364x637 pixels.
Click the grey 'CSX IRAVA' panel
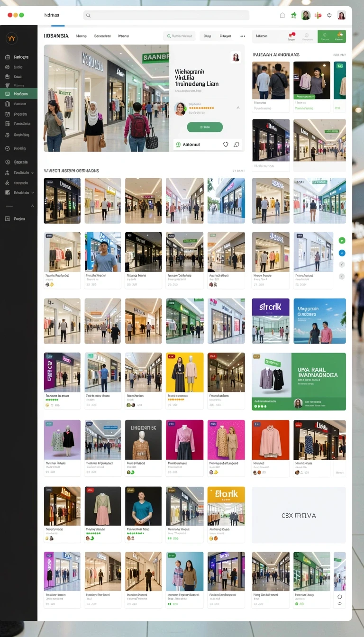(x=299, y=515)
